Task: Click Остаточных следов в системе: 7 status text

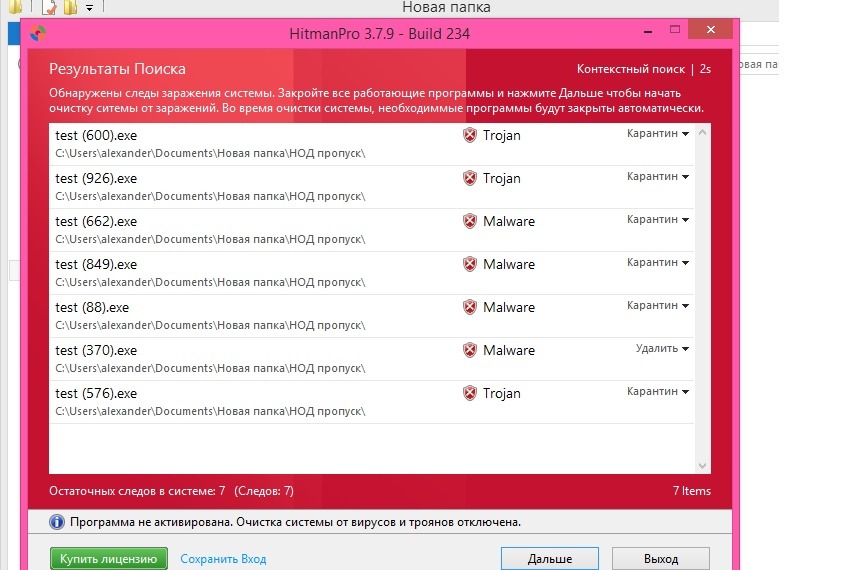Action: point(137,491)
